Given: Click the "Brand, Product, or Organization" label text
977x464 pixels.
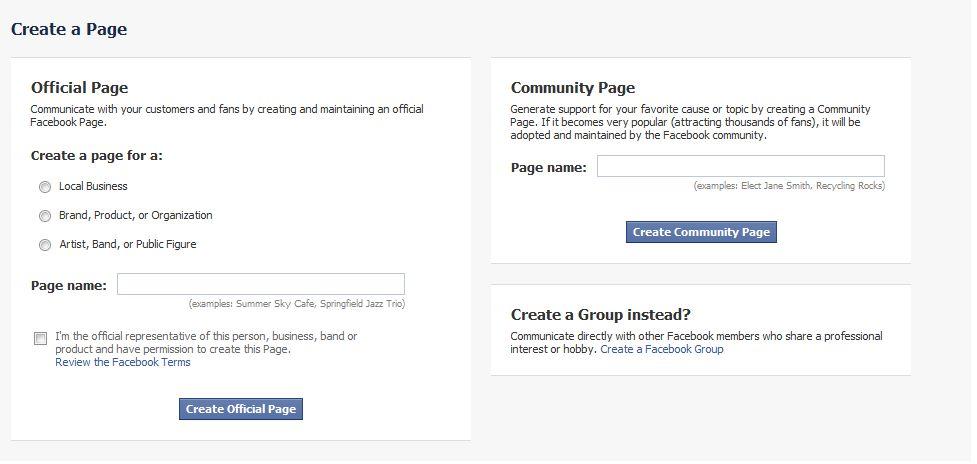Looking at the screenshot, I should pyautogui.click(x=135, y=216).
